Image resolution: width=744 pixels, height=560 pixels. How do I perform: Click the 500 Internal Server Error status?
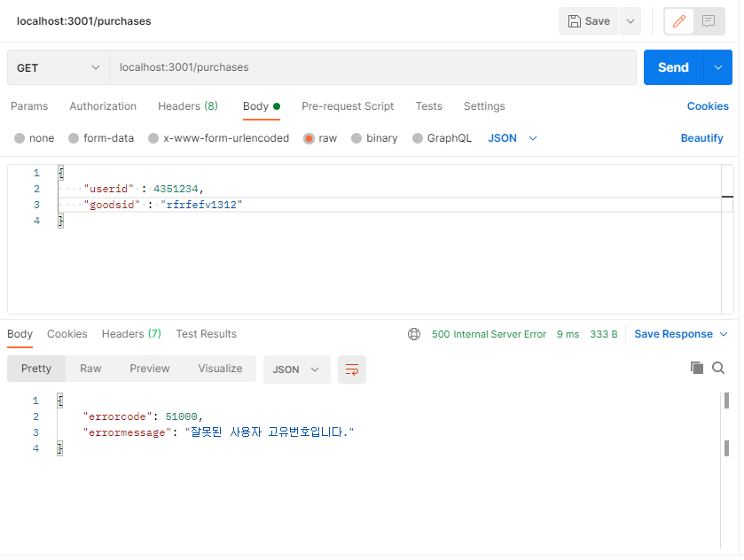[x=489, y=335]
